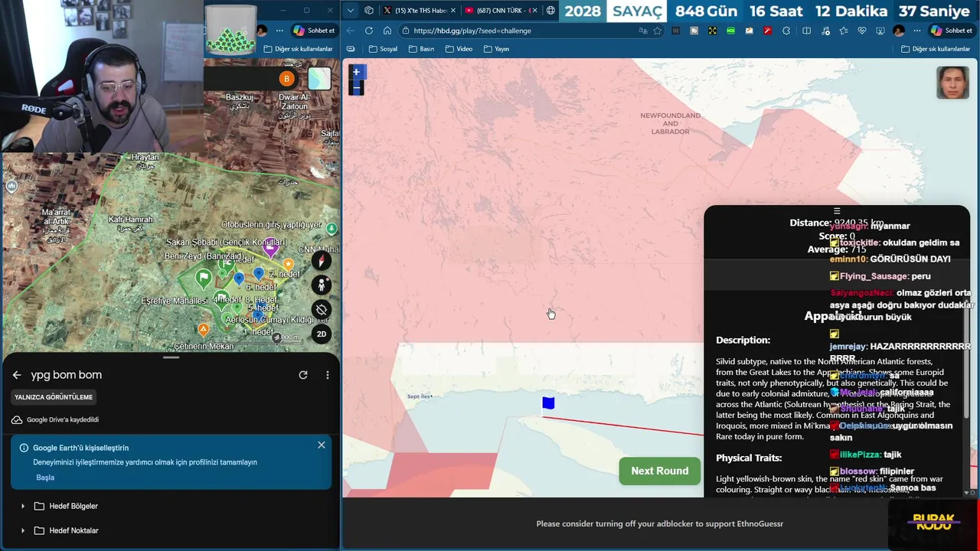The height and width of the screenshot is (551, 980).
Task: Open Diğer sık kullanılanlar folder in main browser
Action: [936, 49]
